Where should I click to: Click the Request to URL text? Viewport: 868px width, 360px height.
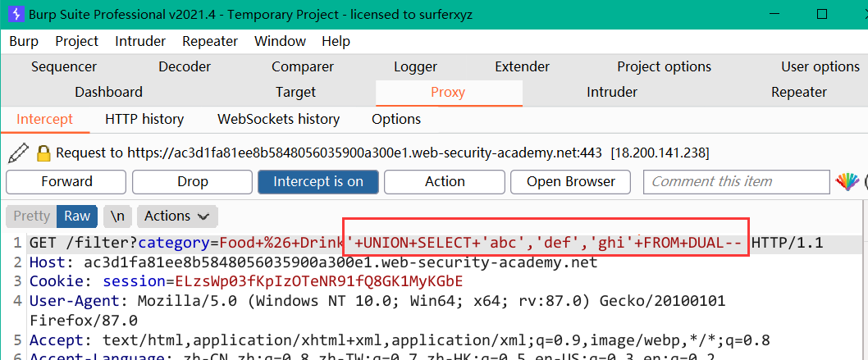[x=329, y=153]
